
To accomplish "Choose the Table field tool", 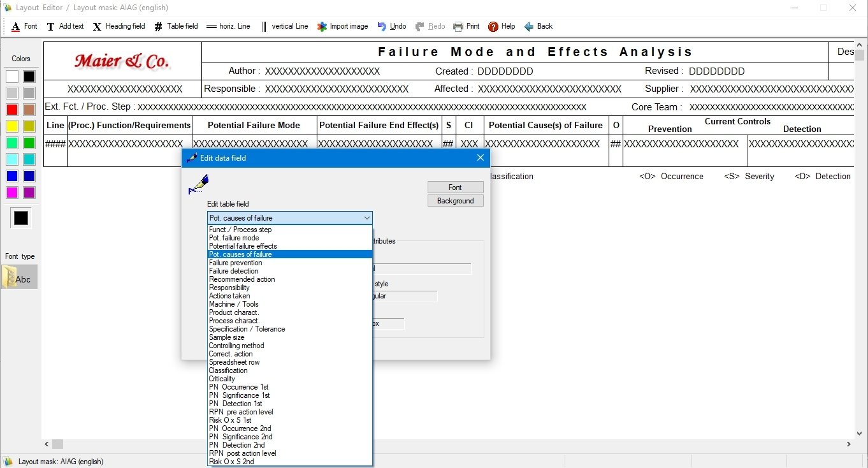I will pos(176,26).
